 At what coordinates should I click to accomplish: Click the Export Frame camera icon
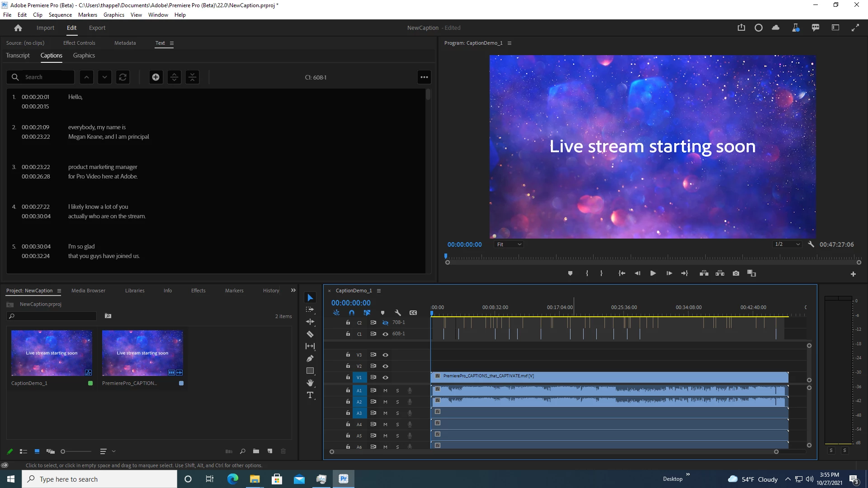(736, 273)
